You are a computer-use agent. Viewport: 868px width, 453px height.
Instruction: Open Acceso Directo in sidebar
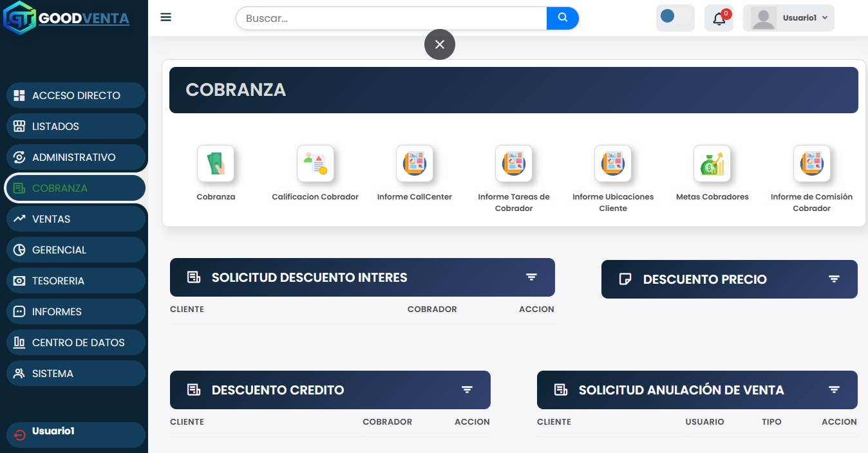pyautogui.click(x=76, y=95)
